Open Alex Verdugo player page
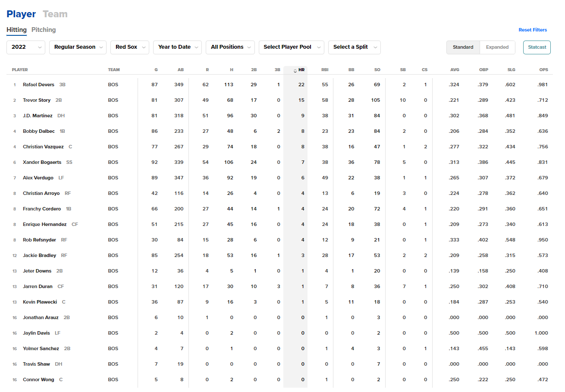565x392 pixels. (38, 178)
